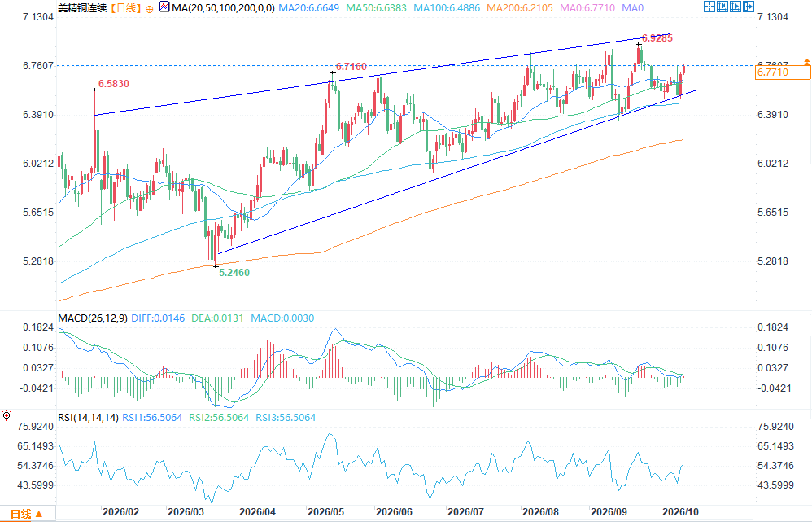
Task: Click the 2026/10 date on the time axis
Action: click(x=680, y=512)
